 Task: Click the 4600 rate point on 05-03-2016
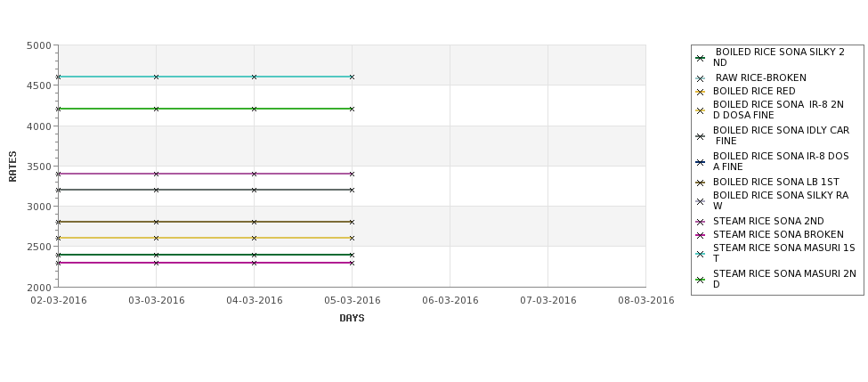tap(352, 77)
